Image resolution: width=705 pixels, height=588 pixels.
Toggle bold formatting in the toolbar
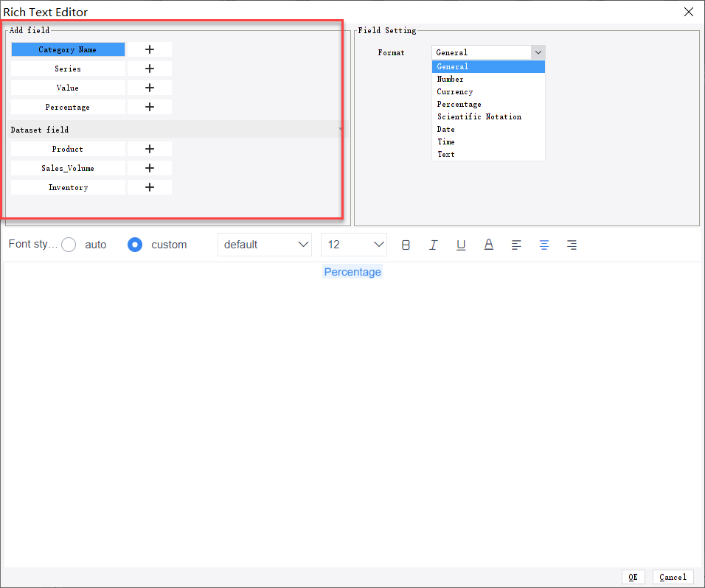(406, 245)
